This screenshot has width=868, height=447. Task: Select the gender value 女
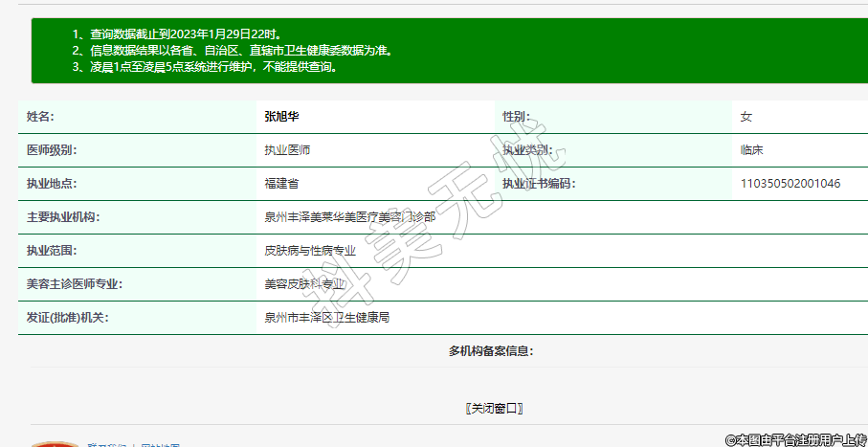click(746, 117)
